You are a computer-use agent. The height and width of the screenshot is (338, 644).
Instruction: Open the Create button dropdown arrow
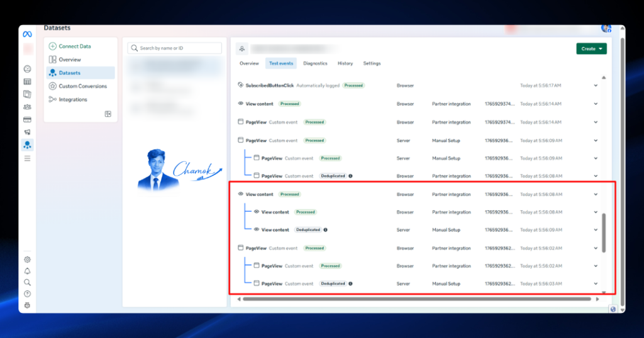pyautogui.click(x=601, y=49)
